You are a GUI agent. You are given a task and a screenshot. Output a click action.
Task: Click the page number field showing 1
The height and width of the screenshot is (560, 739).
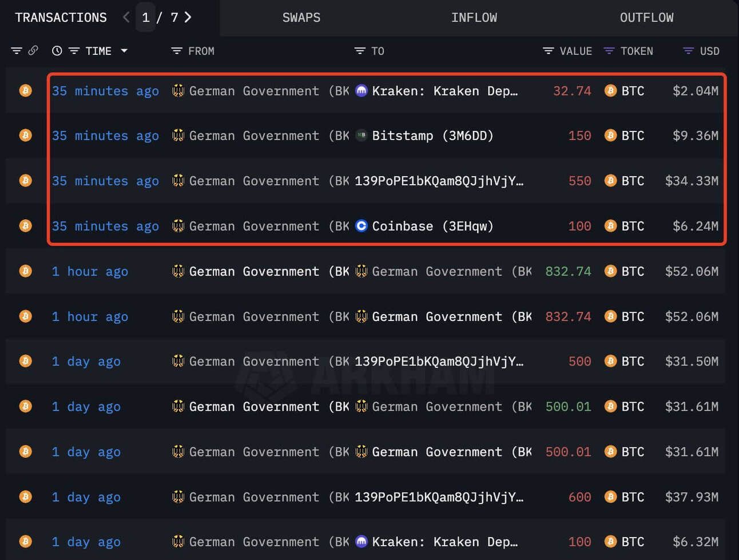(x=145, y=18)
